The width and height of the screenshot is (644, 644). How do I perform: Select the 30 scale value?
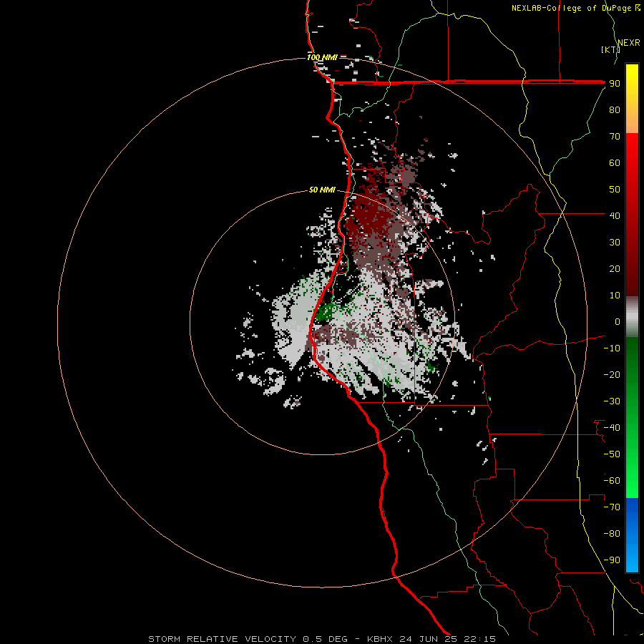[615, 243]
